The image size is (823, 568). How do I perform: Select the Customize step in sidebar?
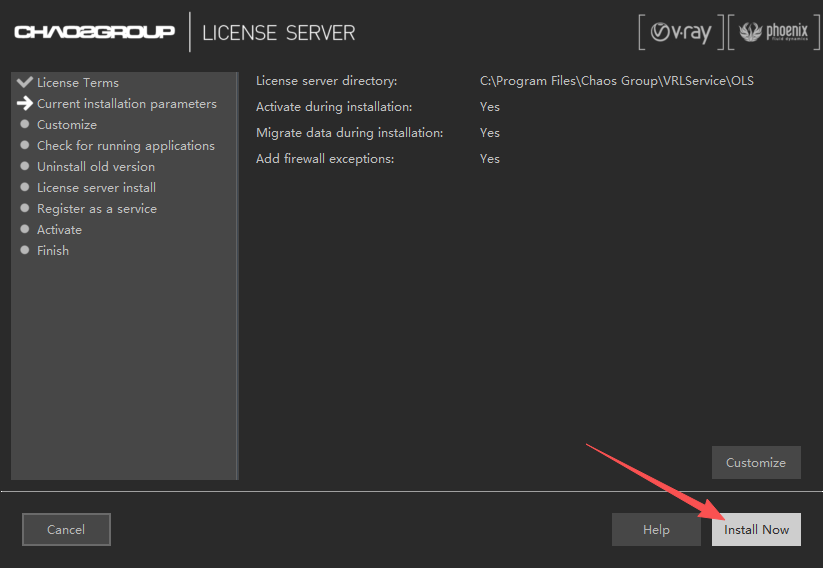pyautogui.click(x=67, y=124)
